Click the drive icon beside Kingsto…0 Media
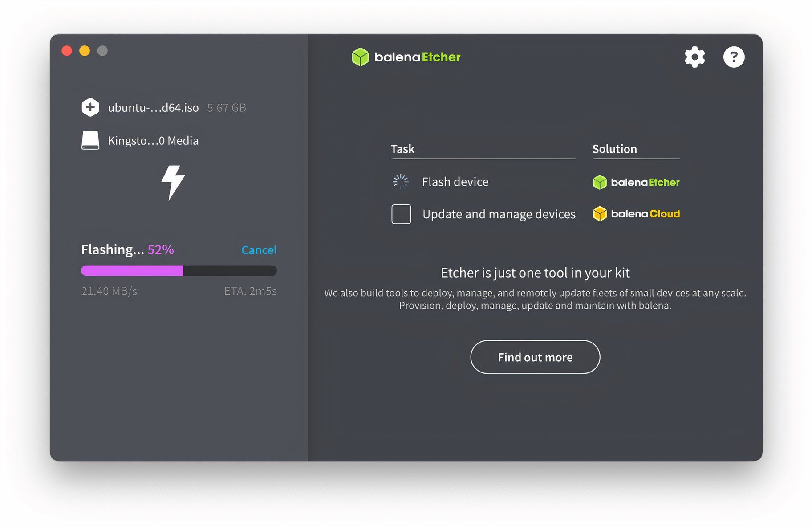Image resolution: width=812 pixels, height=527 pixels. pyautogui.click(x=90, y=140)
